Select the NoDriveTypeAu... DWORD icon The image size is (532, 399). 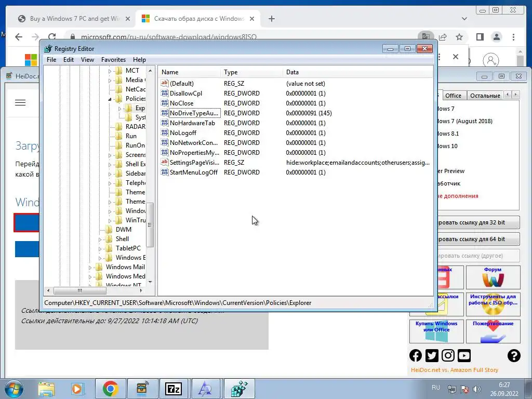pos(165,113)
